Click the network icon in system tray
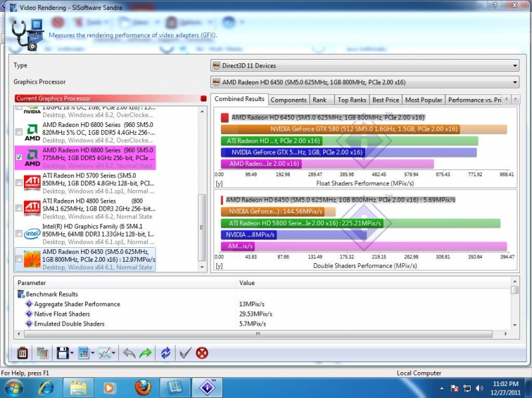The image size is (532, 398). [x=467, y=388]
